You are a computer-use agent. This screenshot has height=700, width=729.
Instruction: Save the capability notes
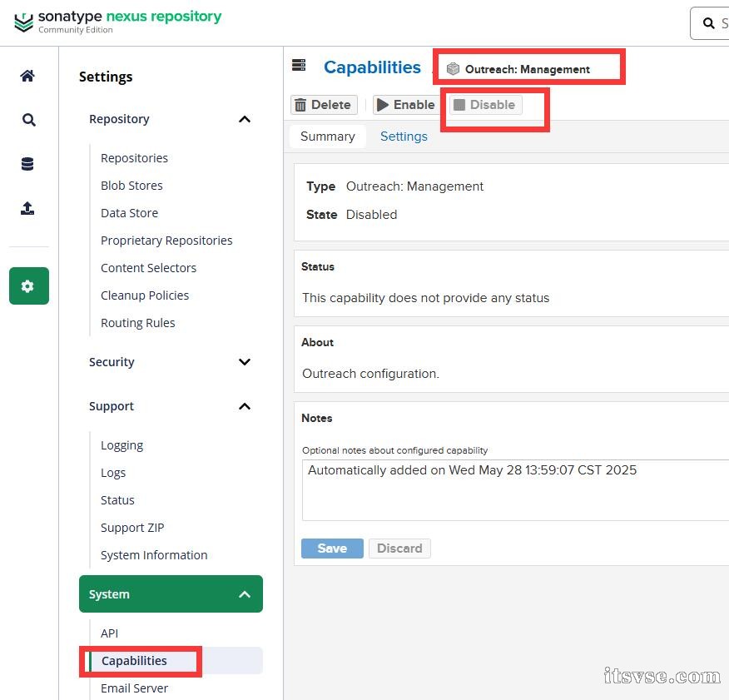(332, 549)
